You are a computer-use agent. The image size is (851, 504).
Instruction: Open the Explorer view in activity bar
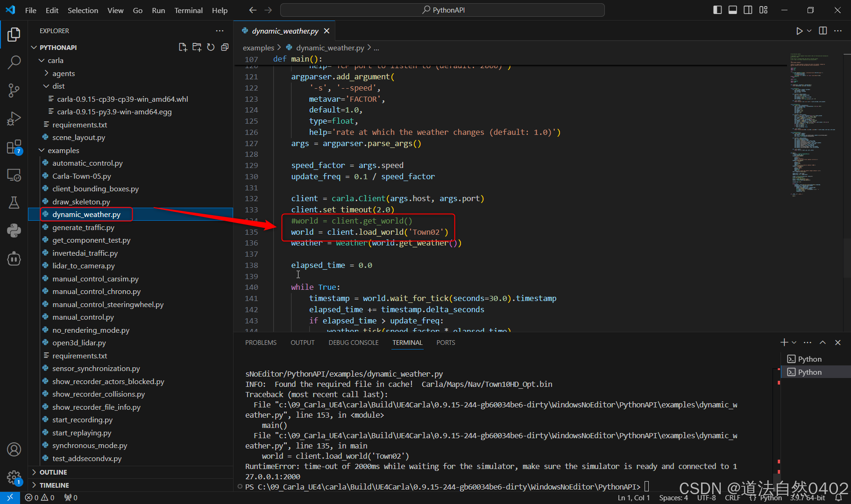coord(14,35)
